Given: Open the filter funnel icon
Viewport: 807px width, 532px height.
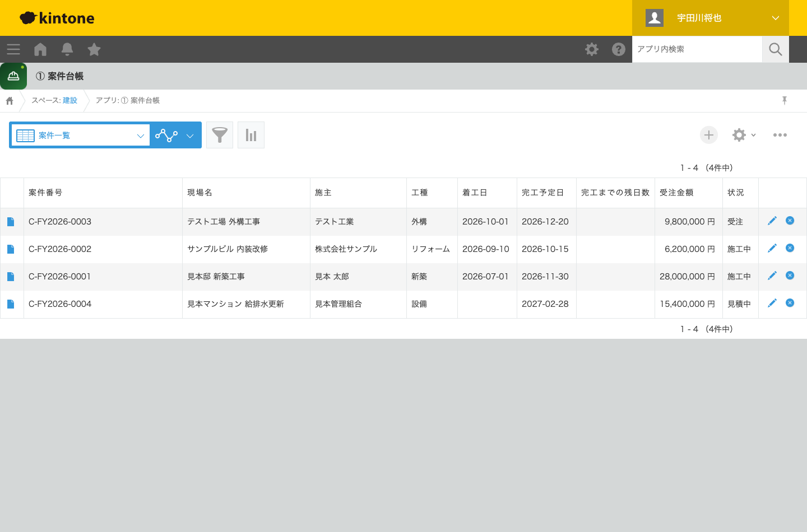Looking at the screenshot, I should coord(220,135).
